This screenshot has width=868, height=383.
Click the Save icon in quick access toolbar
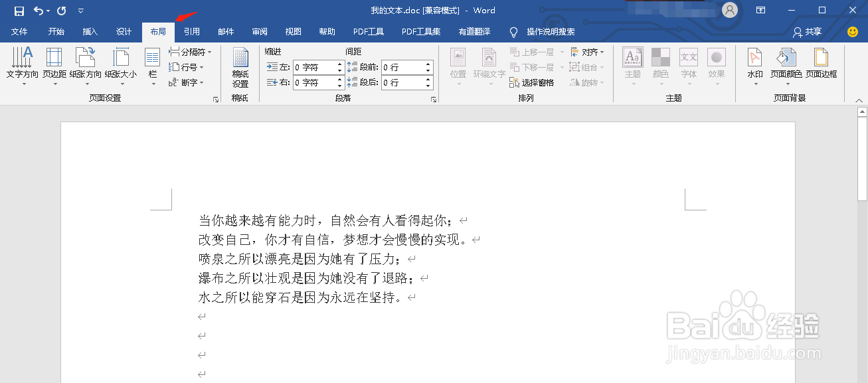(19, 11)
